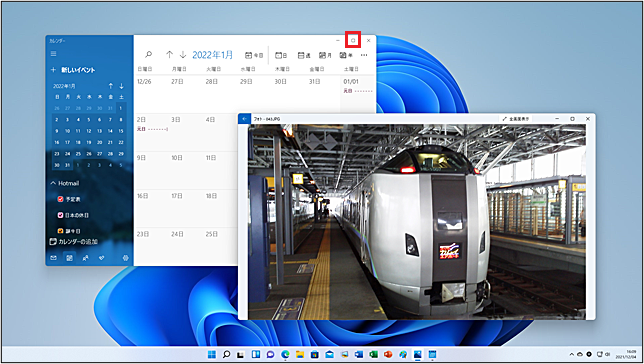Open Mail app from taskbar
Screen dimensions: 644x364
[329, 354]
